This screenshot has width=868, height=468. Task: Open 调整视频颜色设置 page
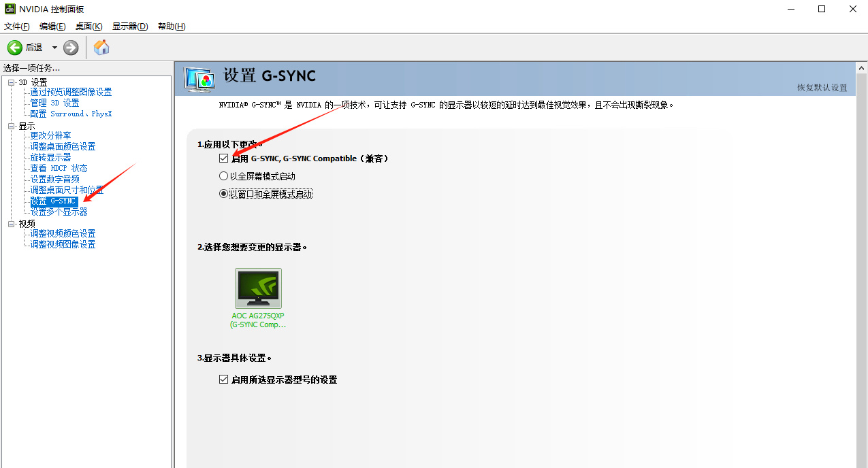pos(63,233)
